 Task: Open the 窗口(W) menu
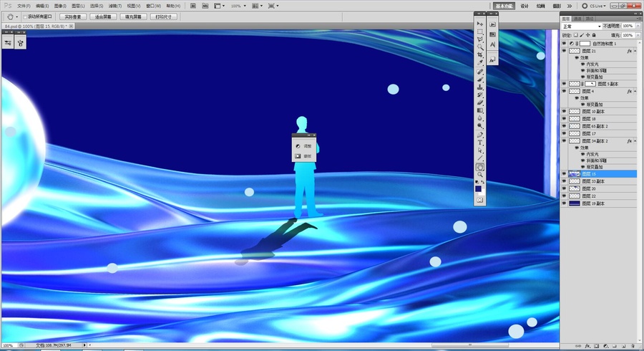pos(154,6)
